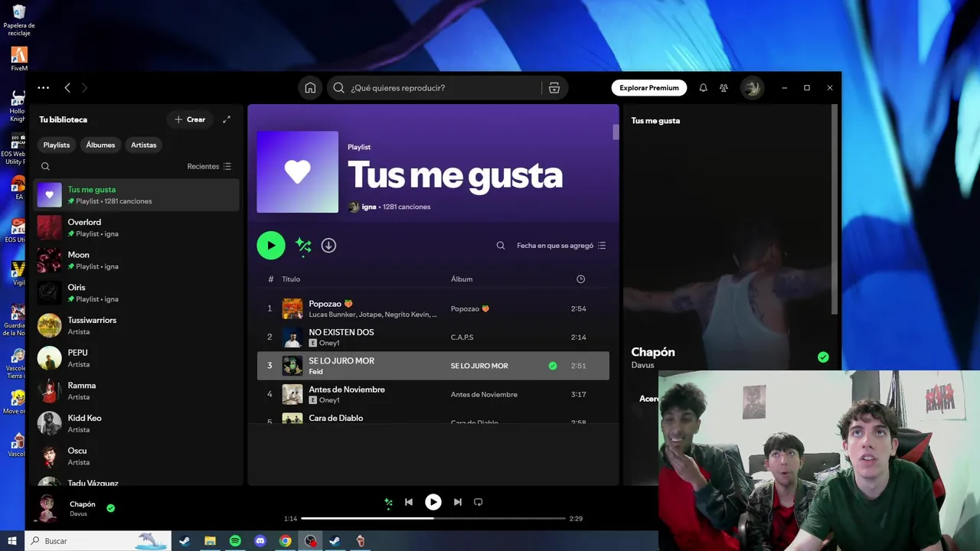Open Spotify Home
The image size is (980, 551).
[310, 88]
